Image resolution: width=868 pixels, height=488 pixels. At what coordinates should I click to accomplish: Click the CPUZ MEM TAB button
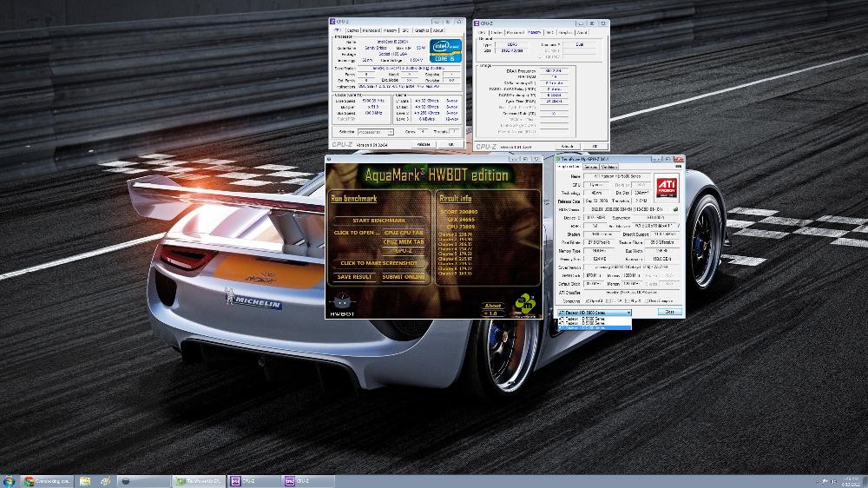(404, 242)
